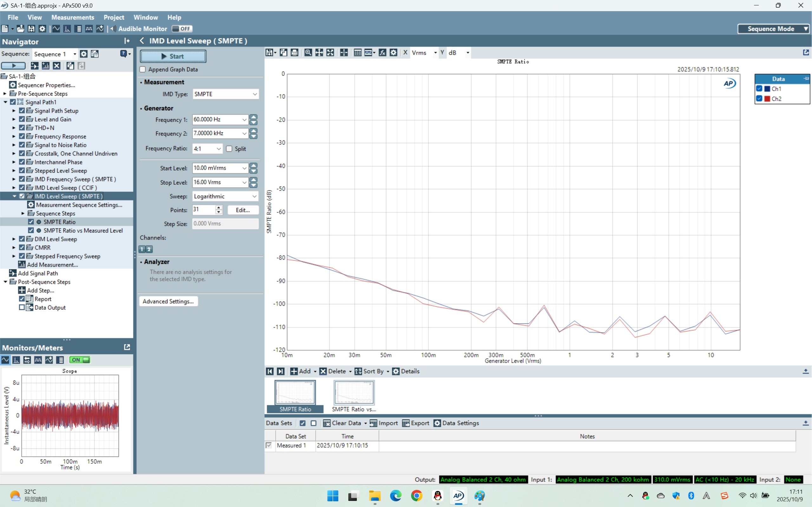Click the graph zoom magnifier icon
Viewport: 812px width, 507px height.
coord(308,53)
